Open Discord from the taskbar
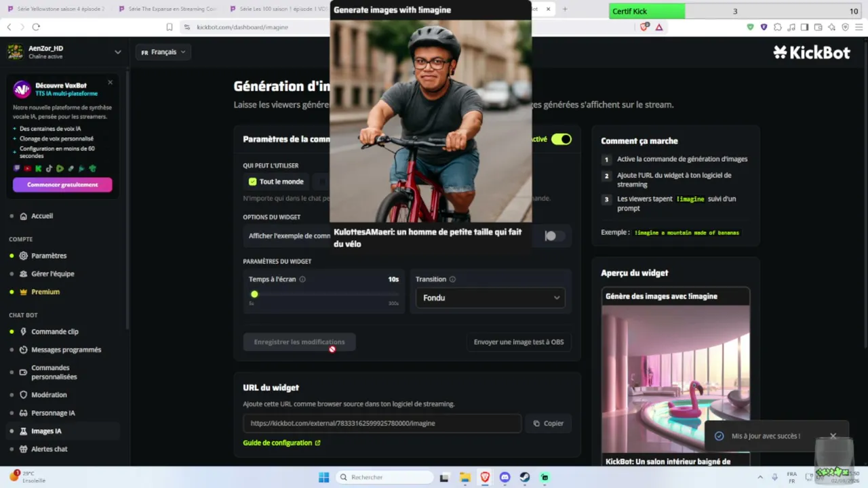This screenshot has height=488, width=868. 505,477
